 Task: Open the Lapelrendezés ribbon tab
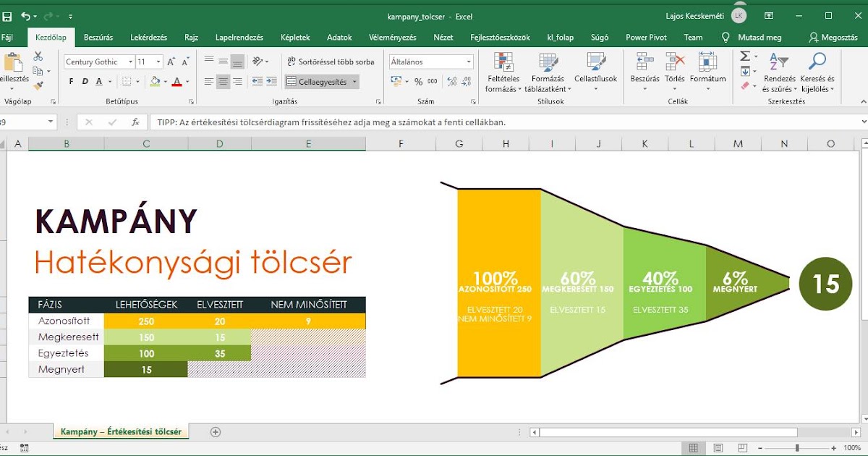click(x=239, y=37)
